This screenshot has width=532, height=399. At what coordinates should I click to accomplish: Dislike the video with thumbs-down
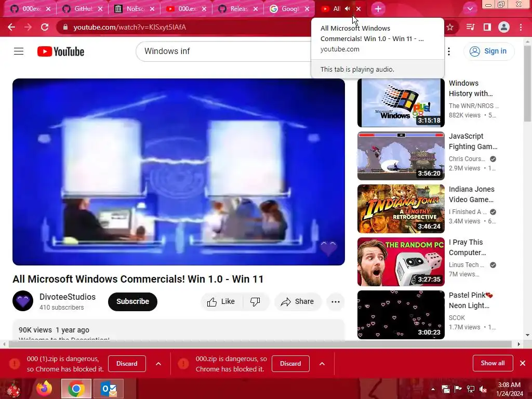pyautogui.click(x=255, y=302)
